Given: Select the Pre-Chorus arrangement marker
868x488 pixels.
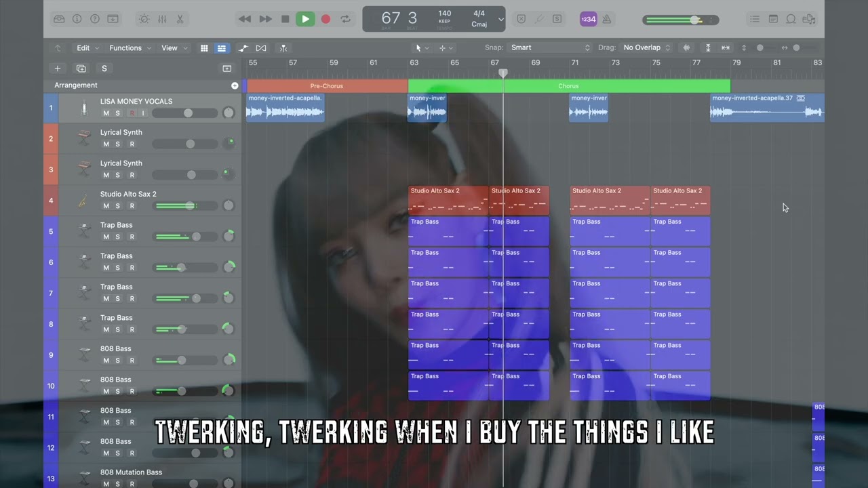Looking at the screenshot, I should click(327, 86).
